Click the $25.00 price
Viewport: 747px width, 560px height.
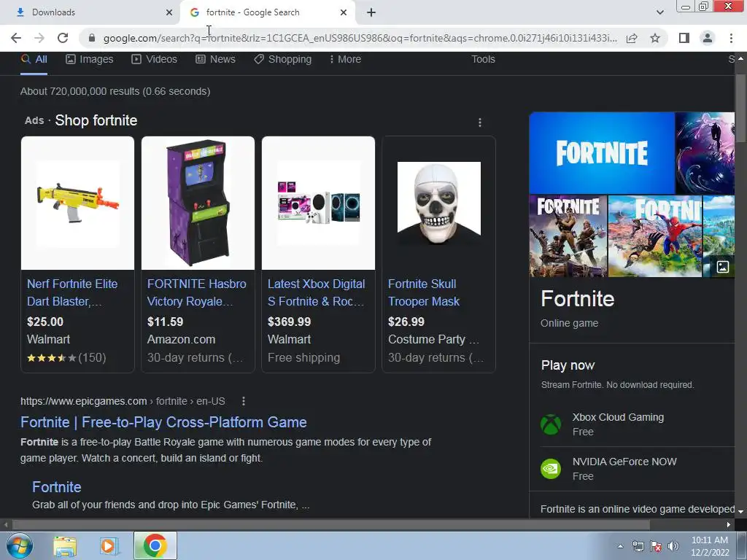point(45,322)
